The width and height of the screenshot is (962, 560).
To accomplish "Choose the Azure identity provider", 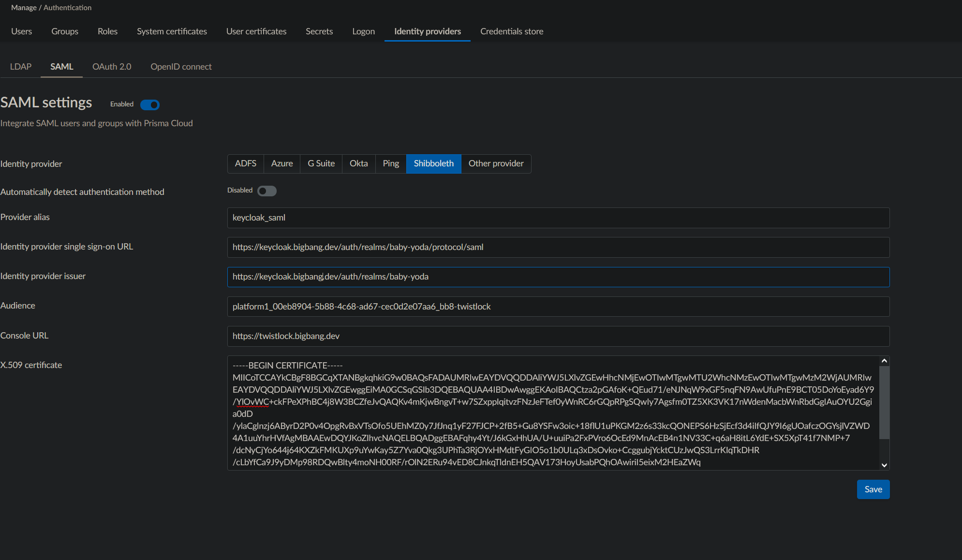I will [x=281, y=163].
